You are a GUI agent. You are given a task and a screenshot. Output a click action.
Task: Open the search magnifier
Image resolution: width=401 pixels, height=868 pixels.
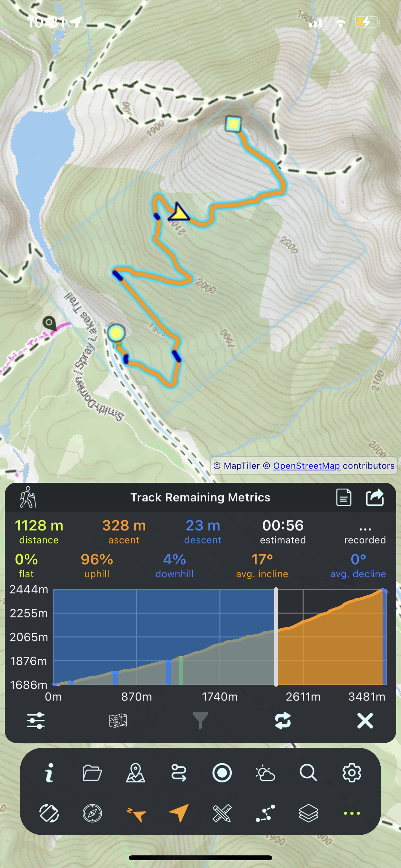[x=308, y=773]
